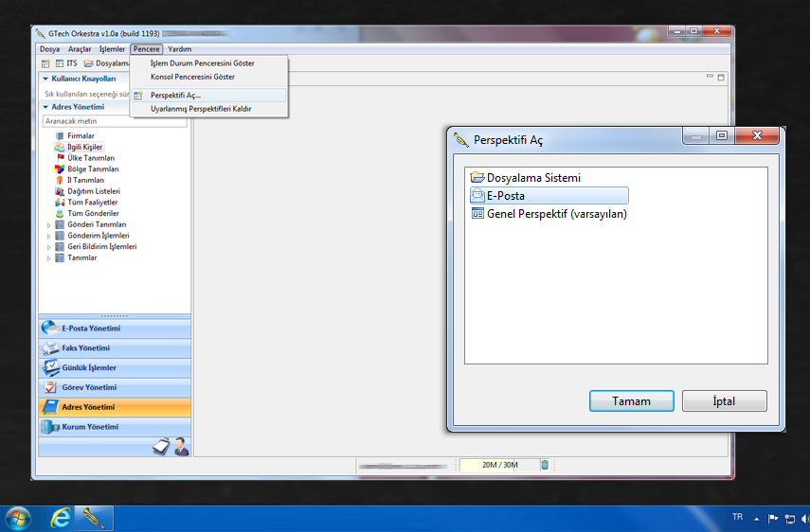Expand the Geri Bildirim İşlemleri node
This screenshot has width=810, height=532.
(49, 247)
